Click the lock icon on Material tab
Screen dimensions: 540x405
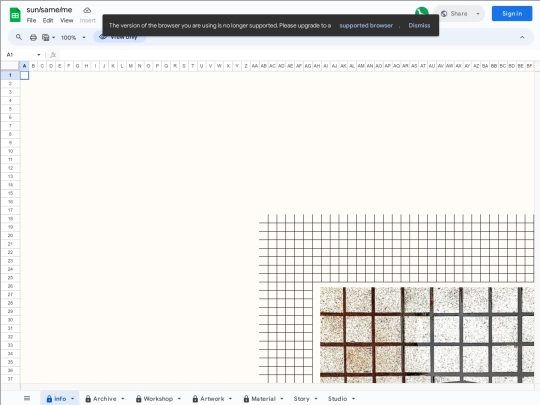pos(246,399)
